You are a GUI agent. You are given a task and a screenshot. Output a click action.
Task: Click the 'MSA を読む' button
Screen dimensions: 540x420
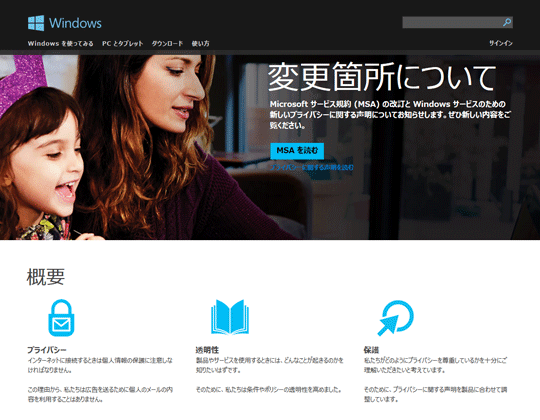297,151
